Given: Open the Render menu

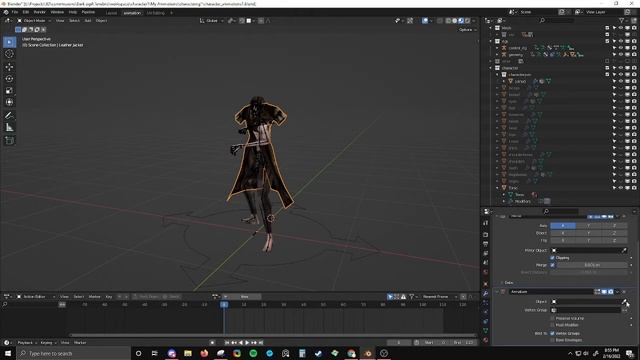Looking at the screenshot, I should (40, 12).
